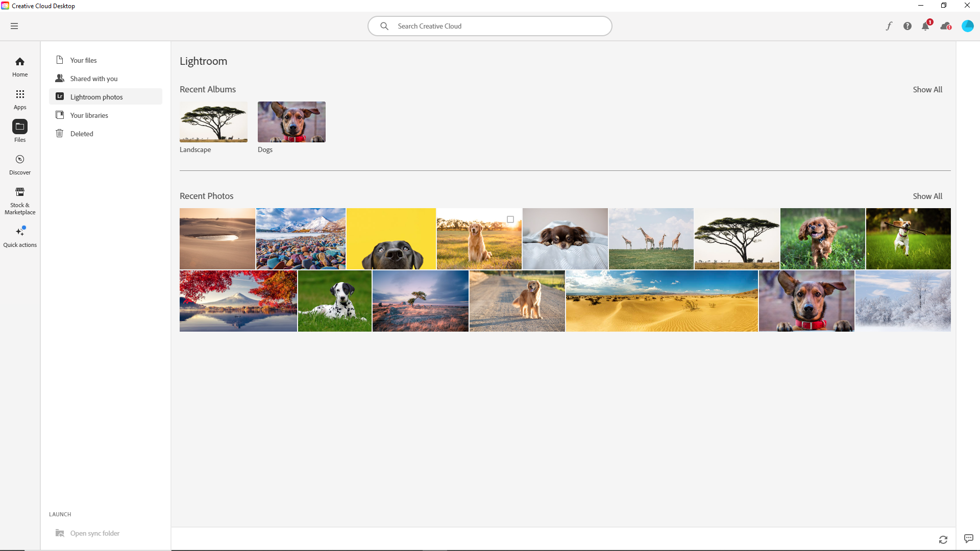
Task: Check cloud sync status icon
Action: 945,26
